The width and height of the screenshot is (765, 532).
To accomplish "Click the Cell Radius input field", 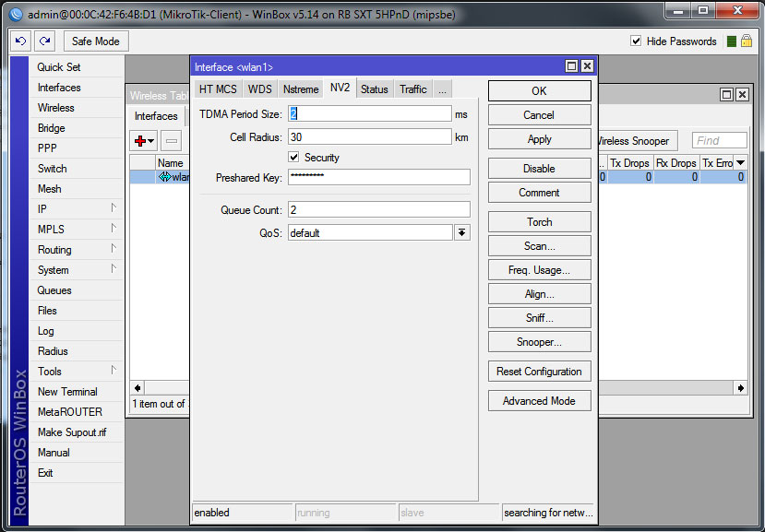I will (x=368, y=136).
